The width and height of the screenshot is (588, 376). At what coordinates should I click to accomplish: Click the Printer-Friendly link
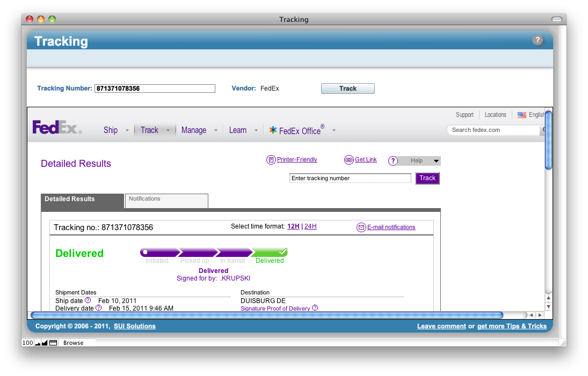pyautogui.click(x=297, y=159)
